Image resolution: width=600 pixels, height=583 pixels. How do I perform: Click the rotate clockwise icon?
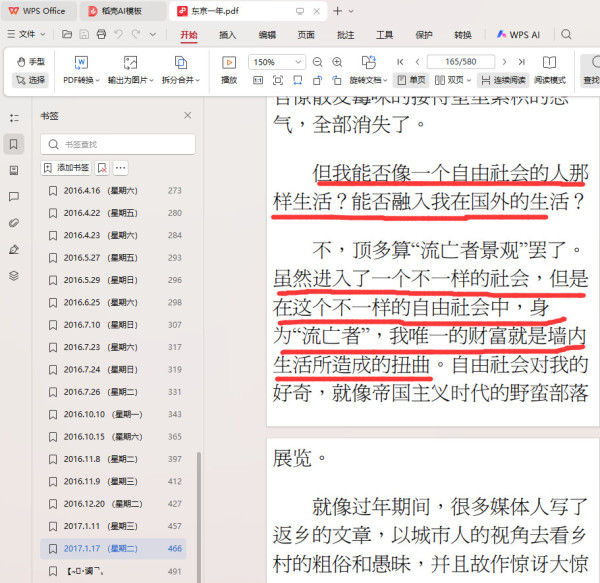[337, 80]
